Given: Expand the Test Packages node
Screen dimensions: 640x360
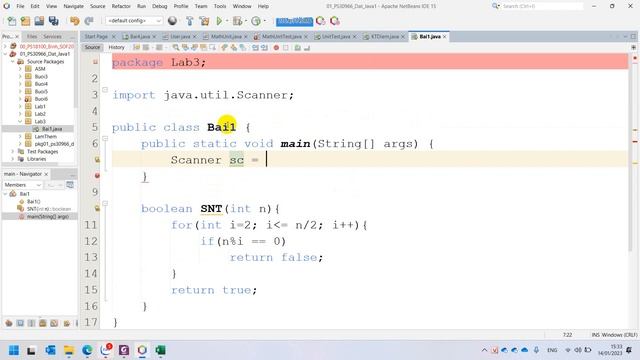Looking at the screenshot, I should pos(13,151).
